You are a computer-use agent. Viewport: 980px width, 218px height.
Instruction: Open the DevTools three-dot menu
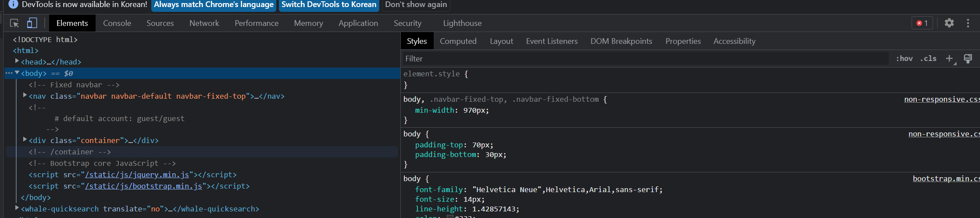pos(968,23)
